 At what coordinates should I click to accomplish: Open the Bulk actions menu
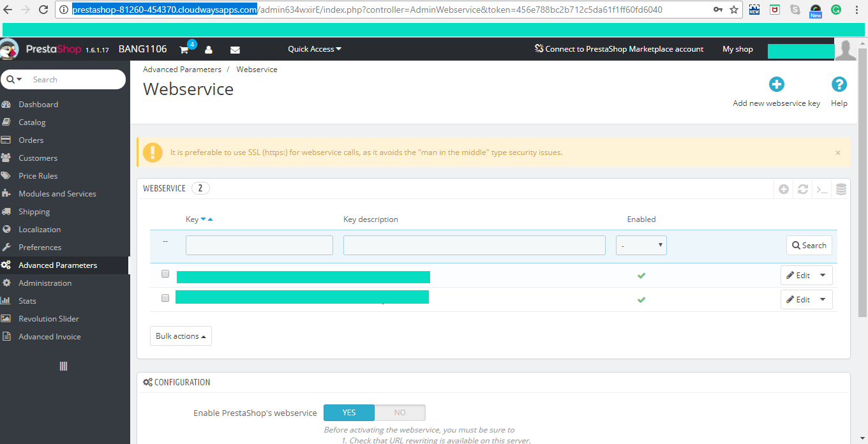(x=181, y=336)
